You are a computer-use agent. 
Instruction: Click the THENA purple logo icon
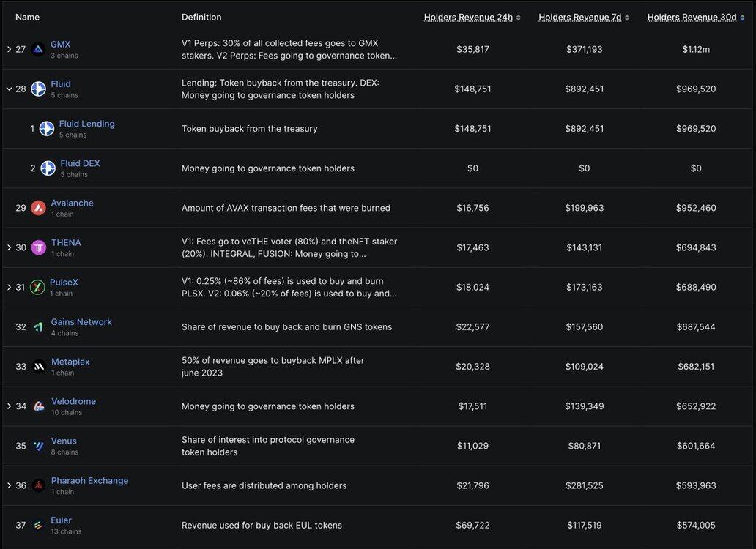point(39,248)
